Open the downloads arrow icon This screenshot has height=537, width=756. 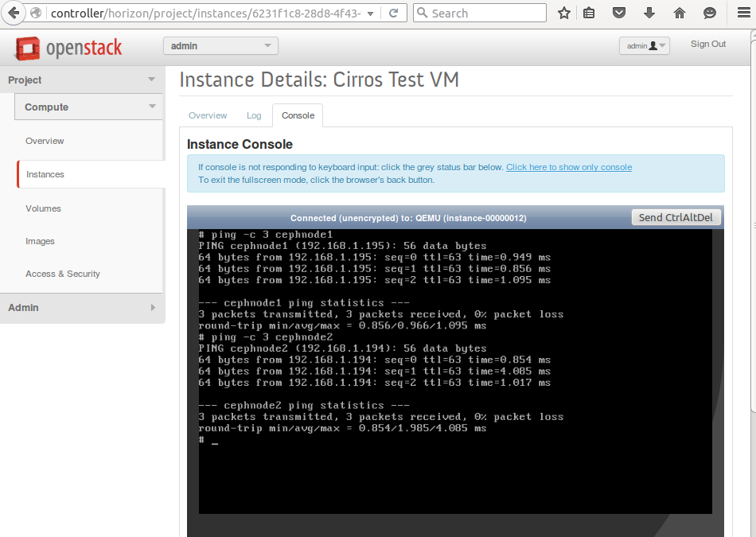649,14
